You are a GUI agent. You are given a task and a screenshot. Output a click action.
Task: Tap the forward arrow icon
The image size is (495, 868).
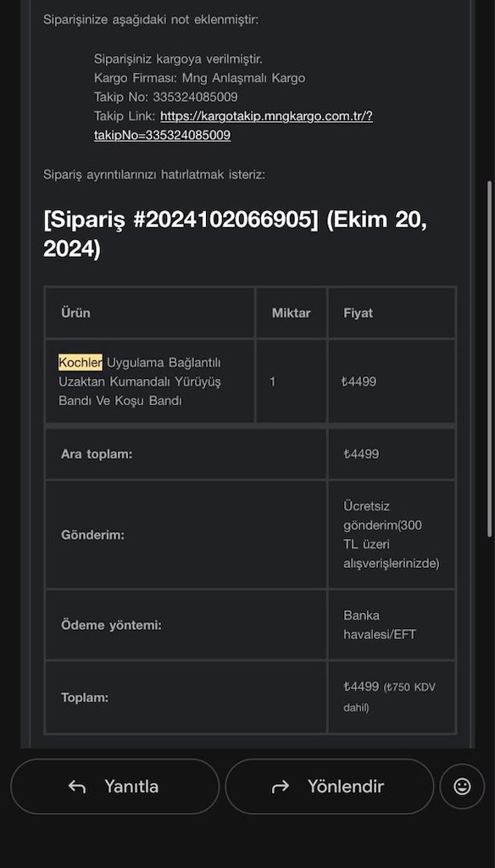point(281,787)
